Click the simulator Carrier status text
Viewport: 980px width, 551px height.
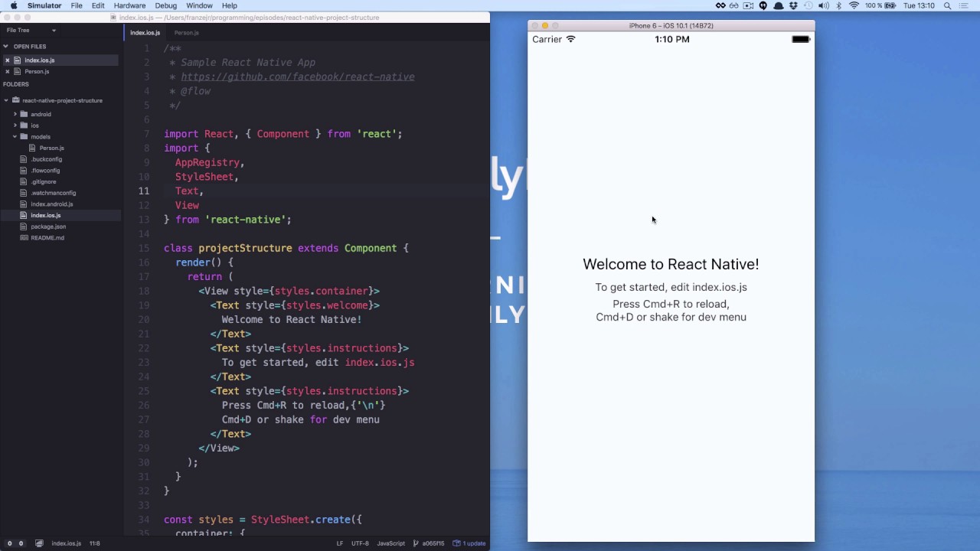[x=547, y=39]
